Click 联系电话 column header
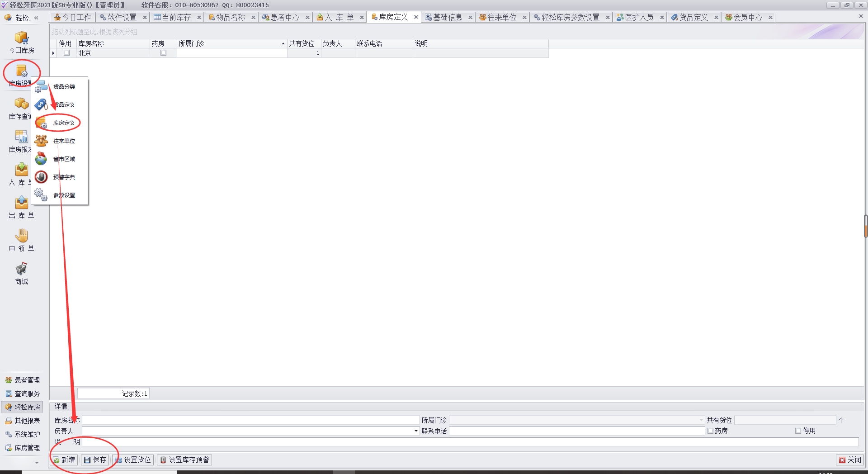This screenshot has width=868, height=474. [x=384, y=44]
